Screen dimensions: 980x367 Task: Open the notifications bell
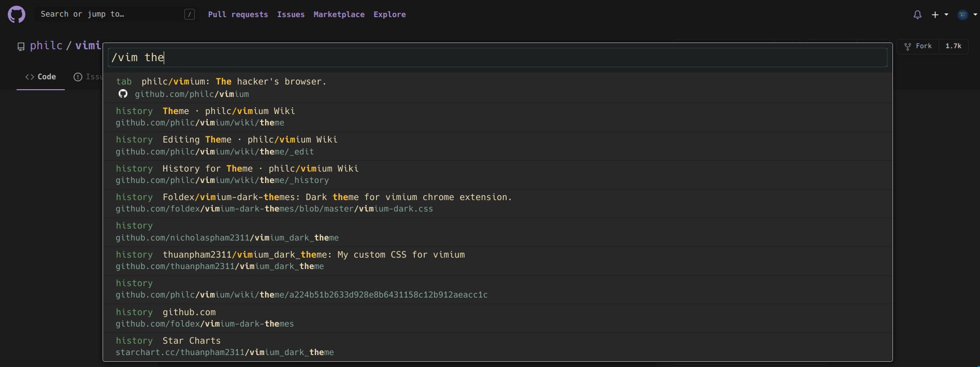[x=917, y=15]
